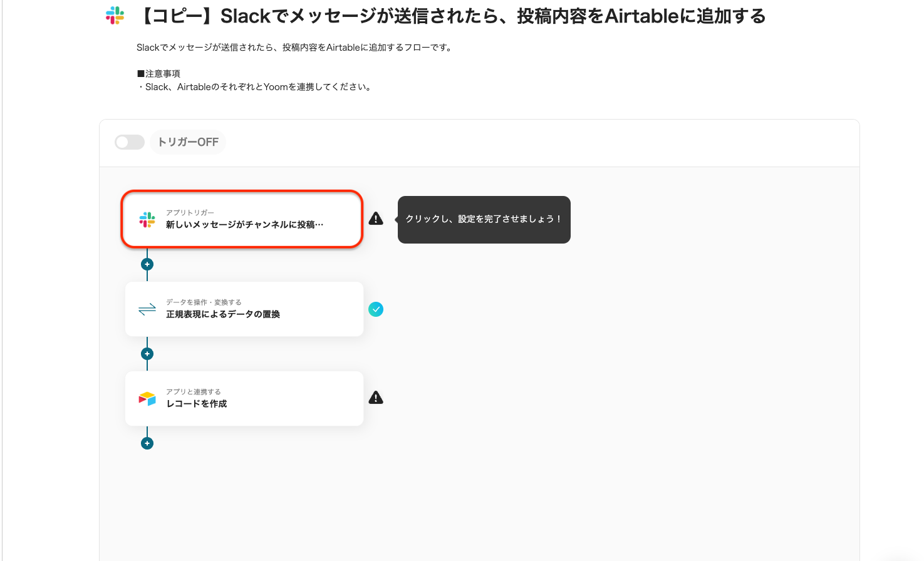Click the データを操作・変換する label

coord(204,302)
